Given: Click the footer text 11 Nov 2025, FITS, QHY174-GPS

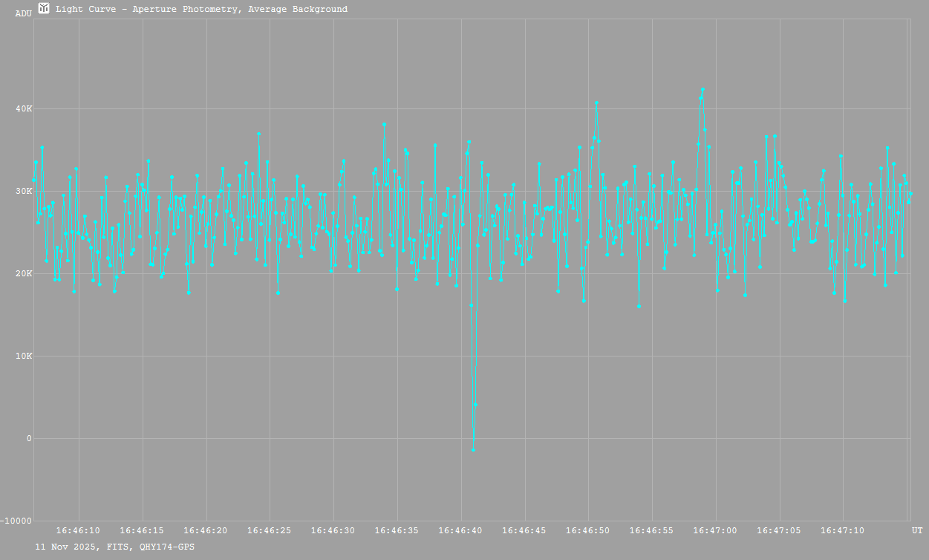Looking at the screenshot, I should point(115,547).
